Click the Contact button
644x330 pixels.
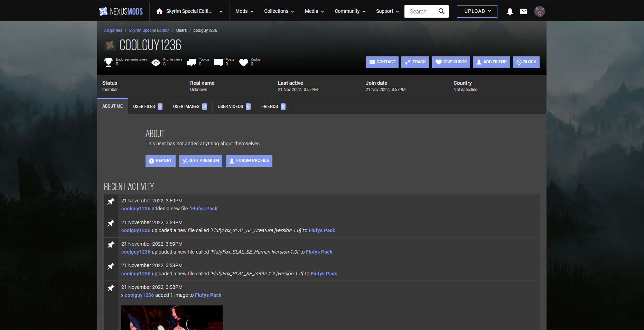[382, 62]
